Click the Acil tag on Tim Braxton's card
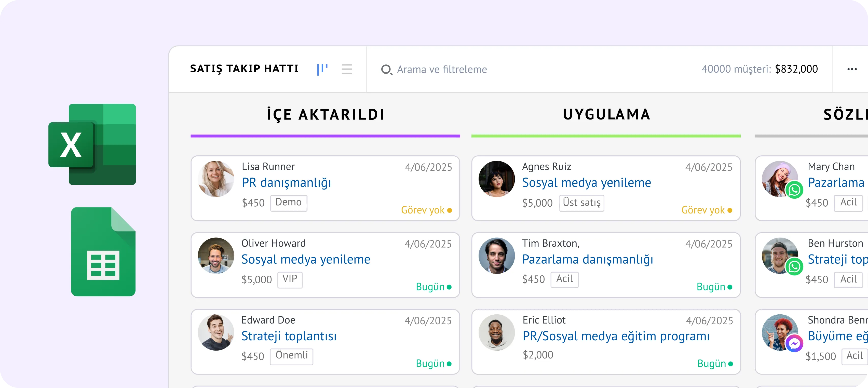 564,279
